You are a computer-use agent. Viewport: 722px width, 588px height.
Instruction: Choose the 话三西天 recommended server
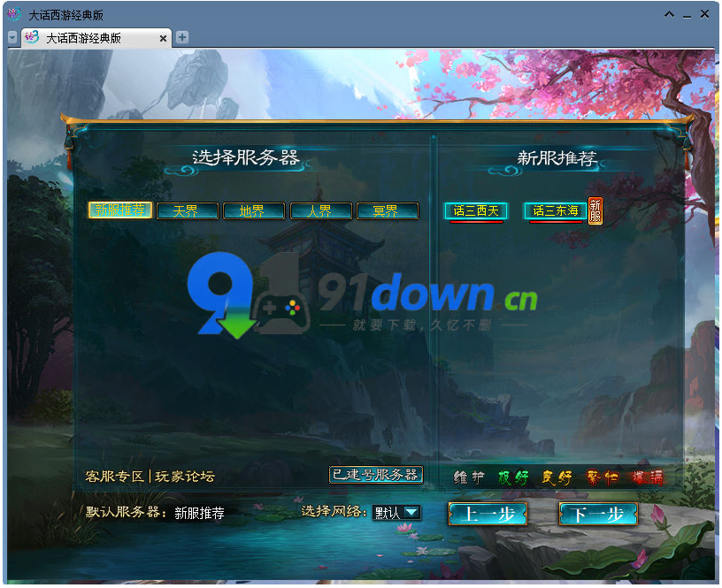click(x=476, y=210)
